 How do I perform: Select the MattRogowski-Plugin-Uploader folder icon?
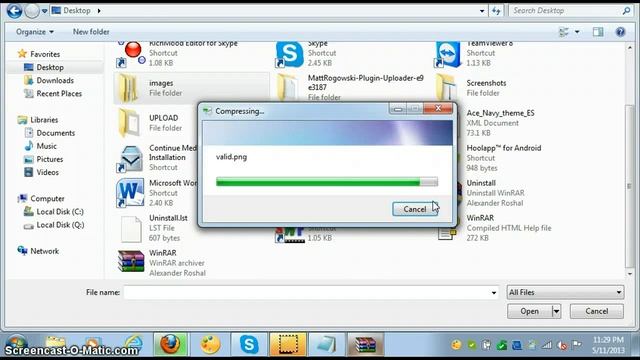tap(288, 87)
